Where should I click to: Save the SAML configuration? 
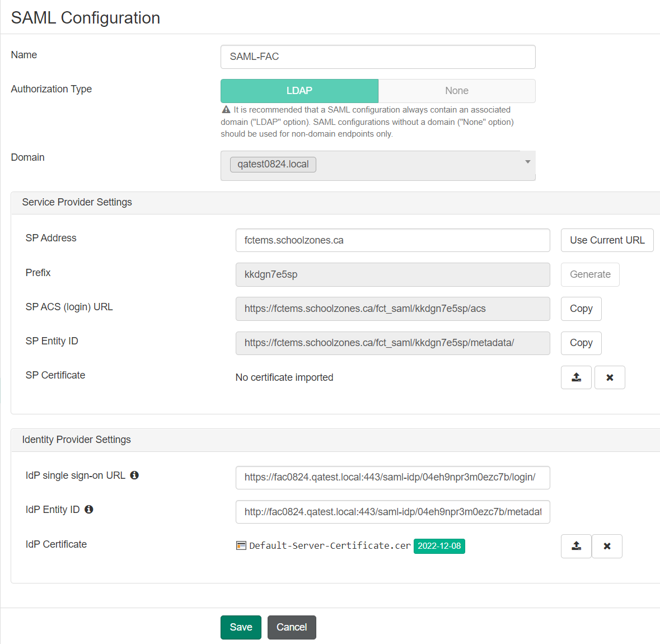pyautogui.click(x=241, y=627)
